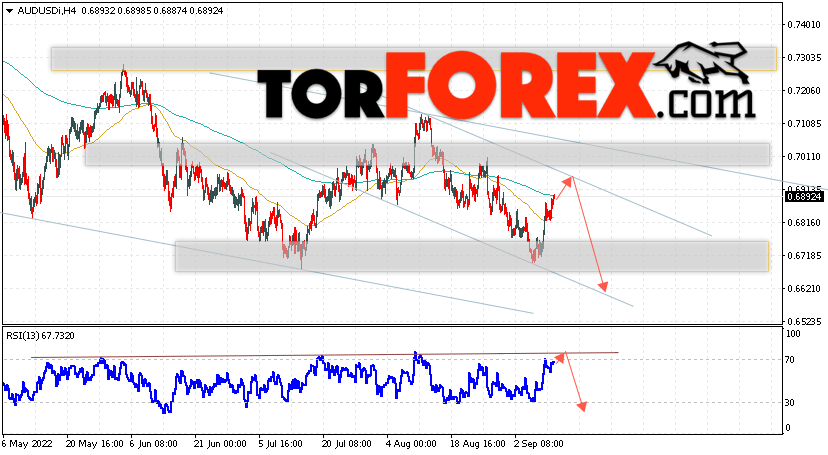Click time axis label 5 Jul 16:00
This screenshot has width=828, height=455.
[x=280, y=444]
